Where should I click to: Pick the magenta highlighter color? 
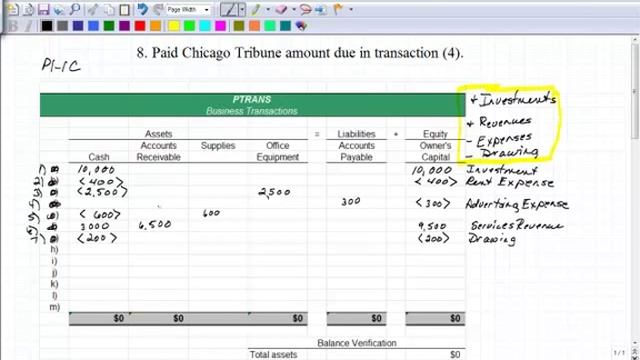coord(220,26)
